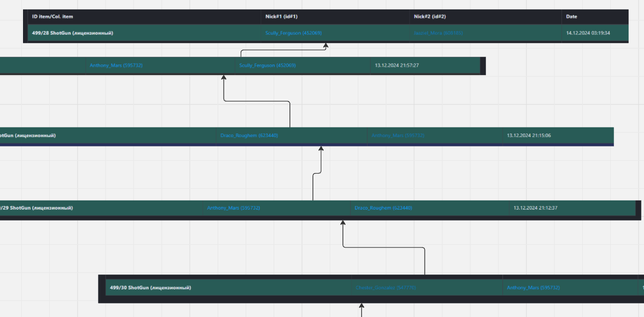Click the date cell 13.12.2024 21:12:37

[x=535, y=208]
